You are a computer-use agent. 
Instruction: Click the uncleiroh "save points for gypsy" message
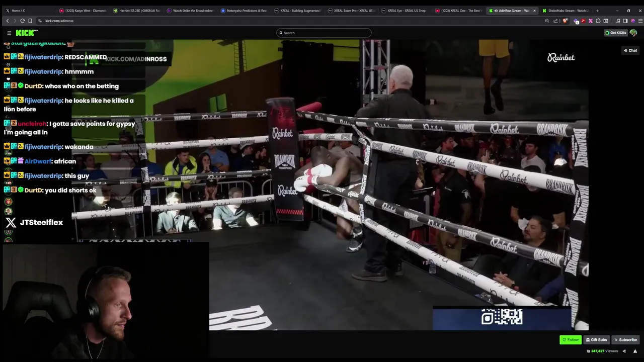click(x=69, y=128)
